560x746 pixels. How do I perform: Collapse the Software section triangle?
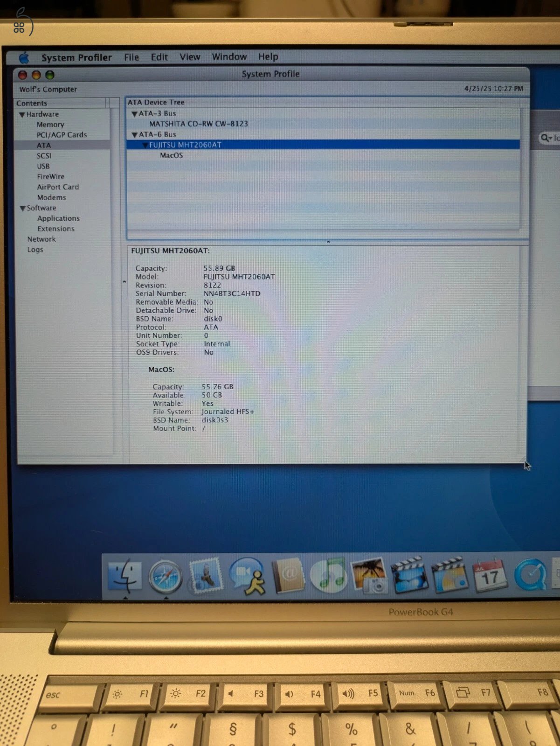tap(22, 209)
